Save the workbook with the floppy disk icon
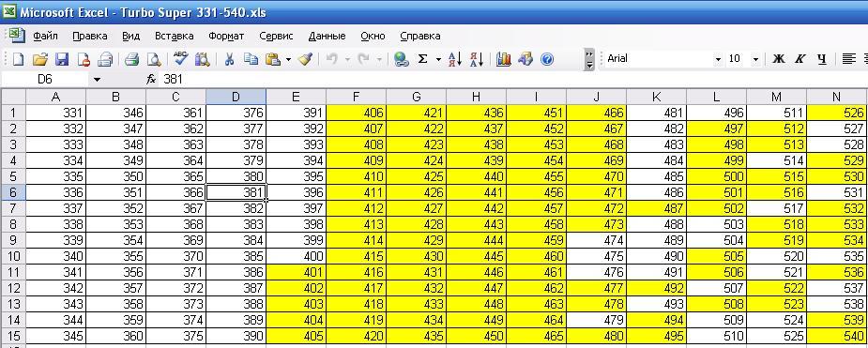The height and width of the screenshot is (348, 868). point(61,59)
